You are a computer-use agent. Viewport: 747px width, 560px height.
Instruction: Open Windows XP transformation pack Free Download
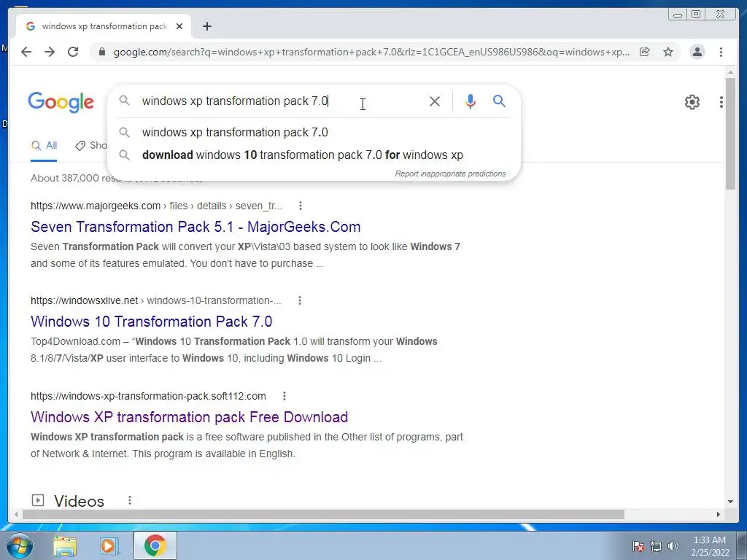point(189,417)
